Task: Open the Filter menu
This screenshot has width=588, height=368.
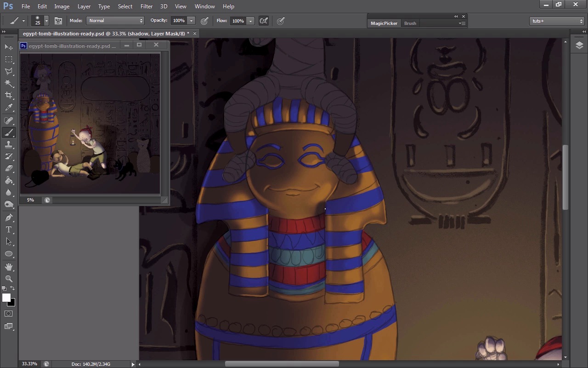Action: point(147,6)
